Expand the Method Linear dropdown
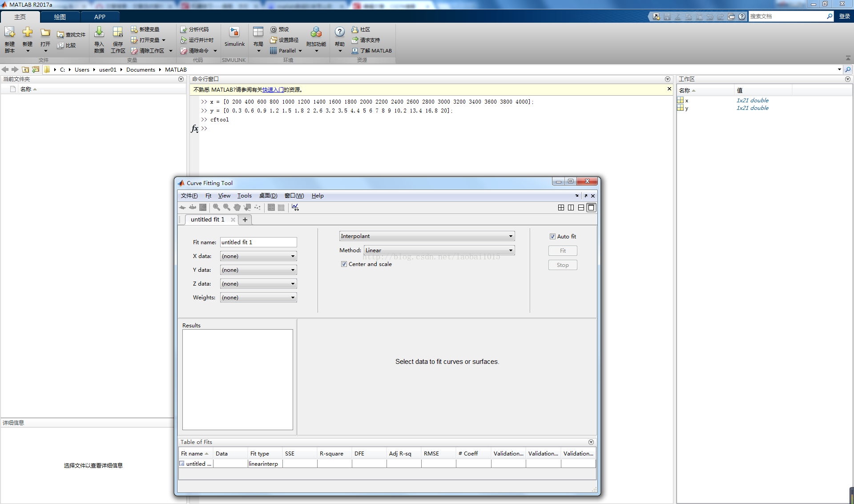Image resolution: width=854 pixels, height=504 pixels. coord(510,250)
